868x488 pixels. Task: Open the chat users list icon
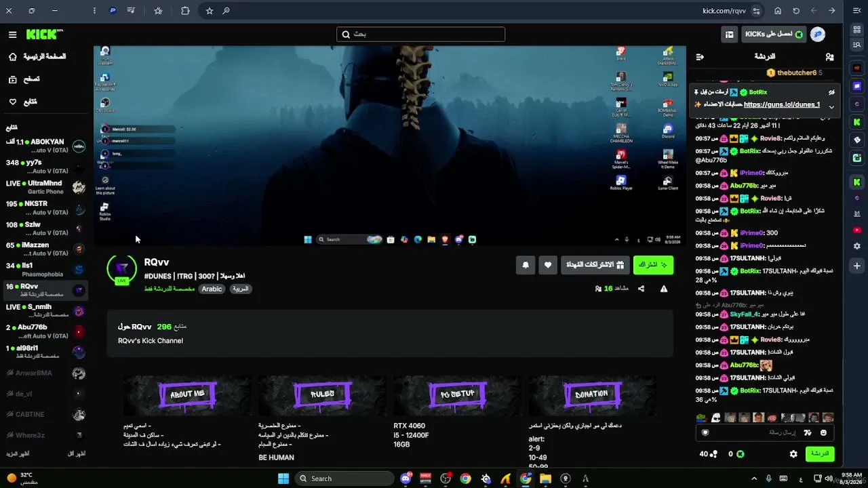click(x=829, y=57)
